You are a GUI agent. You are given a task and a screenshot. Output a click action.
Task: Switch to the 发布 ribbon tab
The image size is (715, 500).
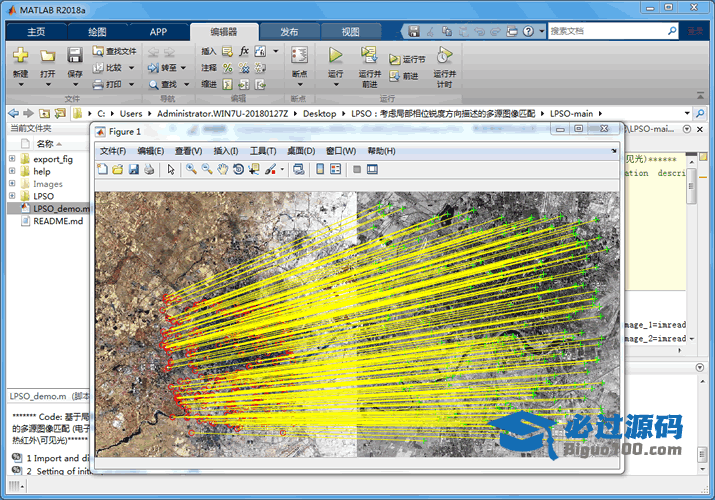[288, 31]
